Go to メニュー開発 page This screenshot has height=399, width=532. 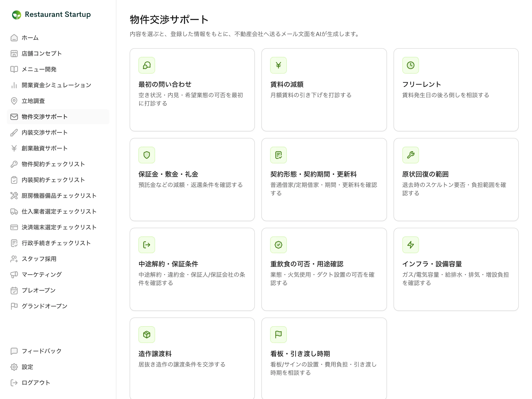(58, 69)
